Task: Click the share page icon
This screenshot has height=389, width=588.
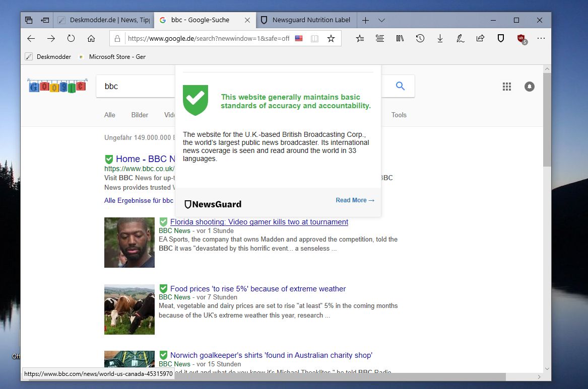Action: coord(480,38)
